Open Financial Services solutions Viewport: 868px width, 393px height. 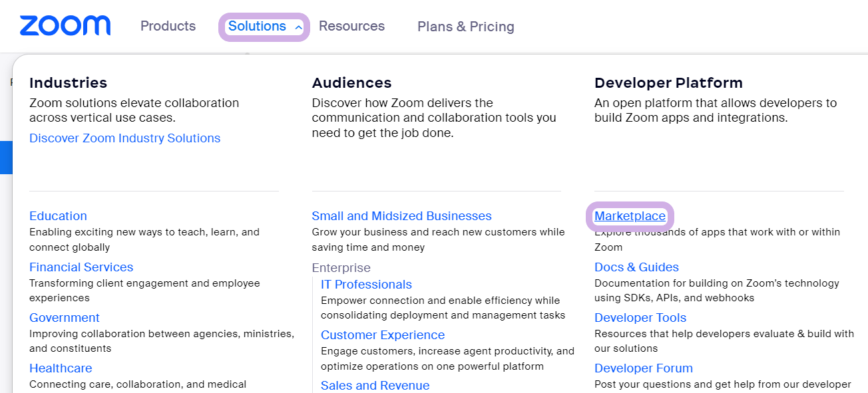click(x=81, y=267)
